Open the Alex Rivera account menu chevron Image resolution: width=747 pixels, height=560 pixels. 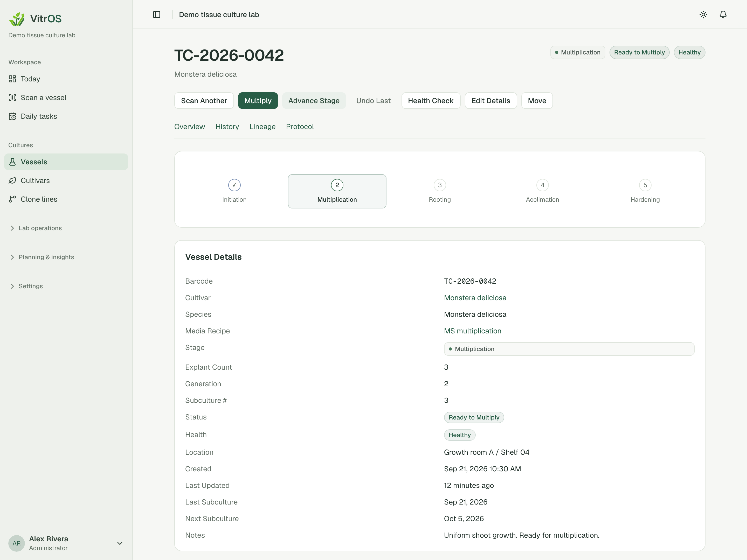tap(120, 543)
